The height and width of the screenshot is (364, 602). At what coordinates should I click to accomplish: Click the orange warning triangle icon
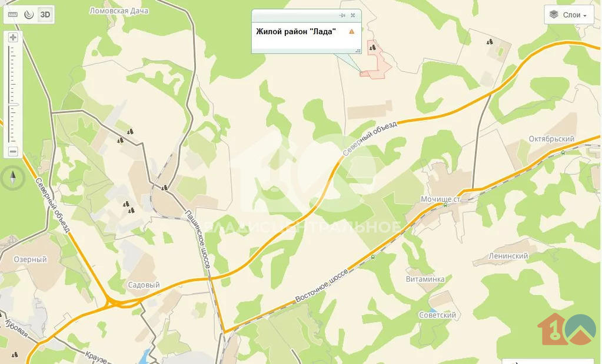pyautogui.click(x=352, y=31)
